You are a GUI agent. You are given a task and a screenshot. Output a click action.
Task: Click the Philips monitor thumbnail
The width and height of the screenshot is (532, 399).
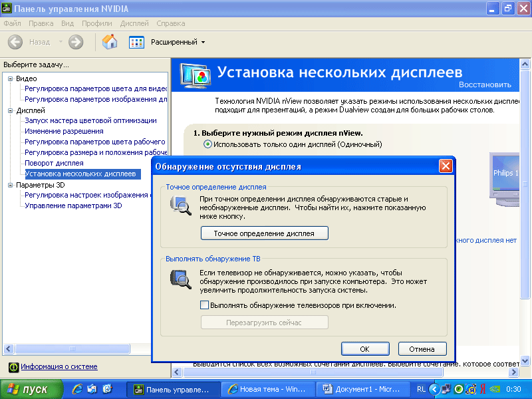click(x=505, y=179)
